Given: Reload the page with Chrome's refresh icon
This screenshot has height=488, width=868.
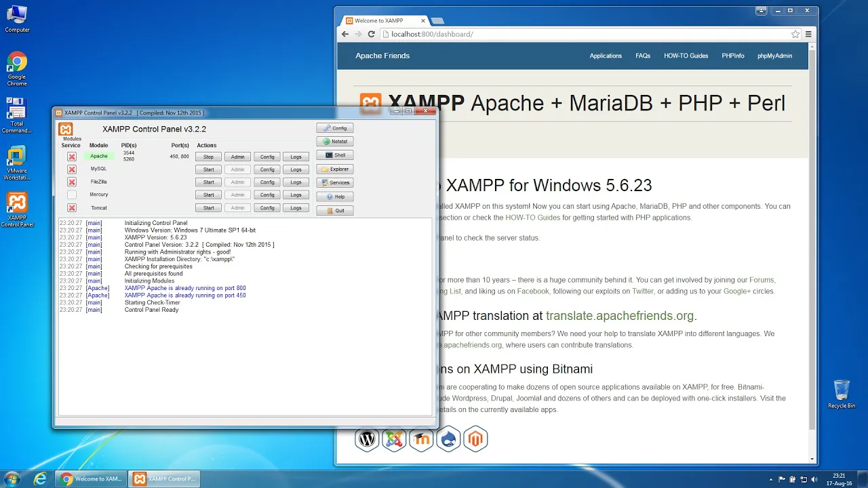Looking at the screenshot, I should coord(371,34).
